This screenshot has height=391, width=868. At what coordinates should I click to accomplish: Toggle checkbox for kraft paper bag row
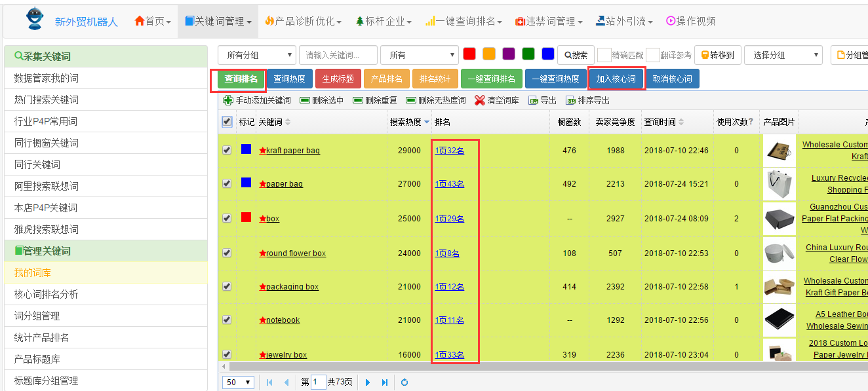tap(227, 150)
